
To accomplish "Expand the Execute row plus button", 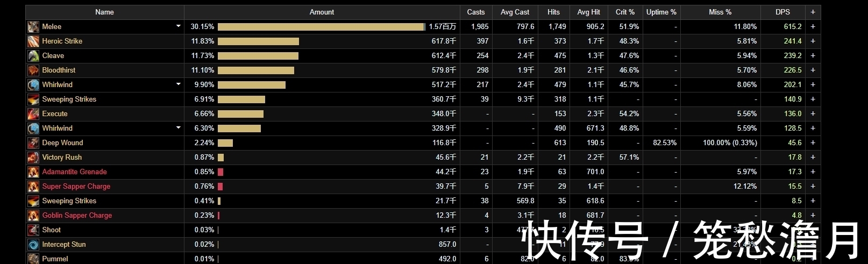I will pyautogui.click(x=813, y=113).
